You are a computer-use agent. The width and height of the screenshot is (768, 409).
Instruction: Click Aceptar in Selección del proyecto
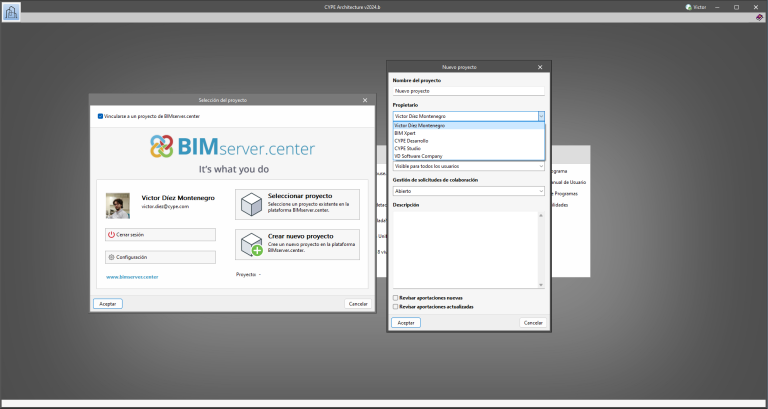(x=108, y=304)
